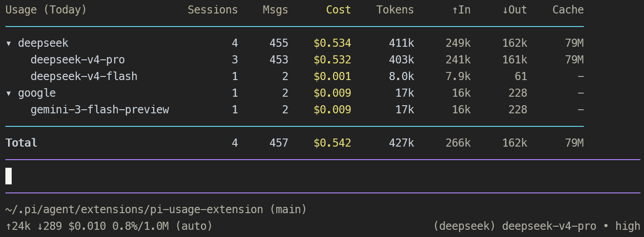This screenshot has height=237, width=644.
Task: Collapse the deepseek provider group arrow
Action: point(9,44)
